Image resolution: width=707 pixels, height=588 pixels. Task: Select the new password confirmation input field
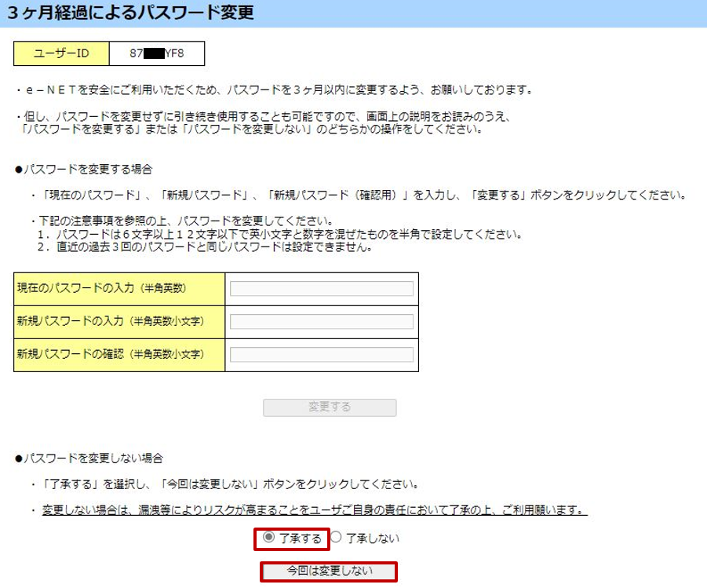[321, 355]
